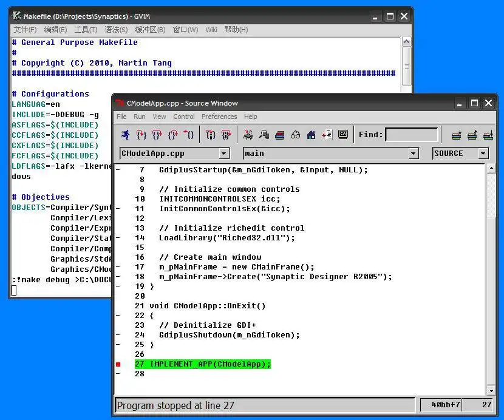
Task: Click the up-arrow stack frame icon
Action: (x=472, y=135)
